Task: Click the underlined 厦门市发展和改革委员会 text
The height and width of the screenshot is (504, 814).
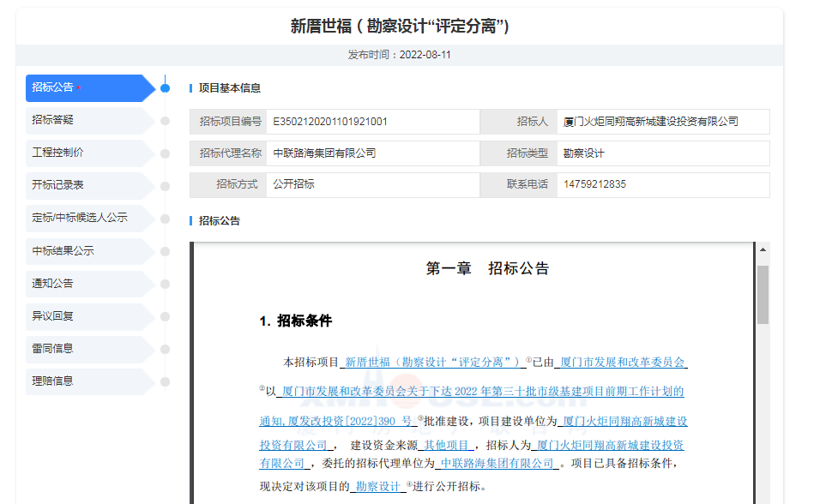Action: (x=622, y=363)
